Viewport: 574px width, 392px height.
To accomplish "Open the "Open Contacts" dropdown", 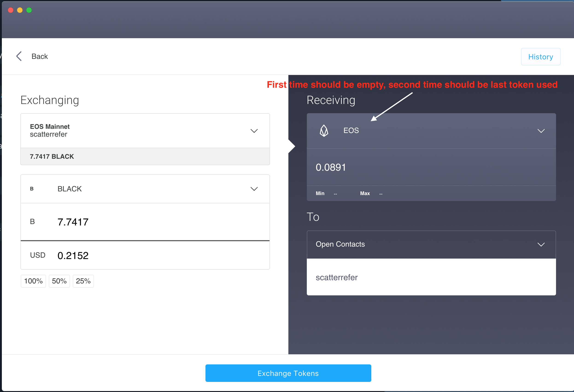I will [x=541, y=244].
